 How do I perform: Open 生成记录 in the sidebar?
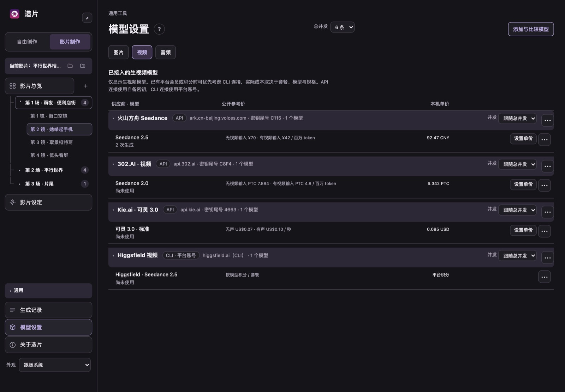coord(48,310)
